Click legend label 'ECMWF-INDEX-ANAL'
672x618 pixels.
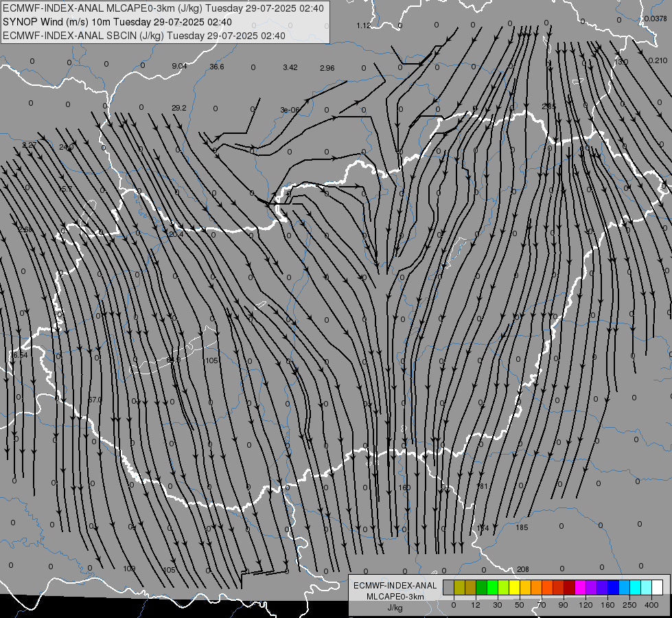pos(395,586)
